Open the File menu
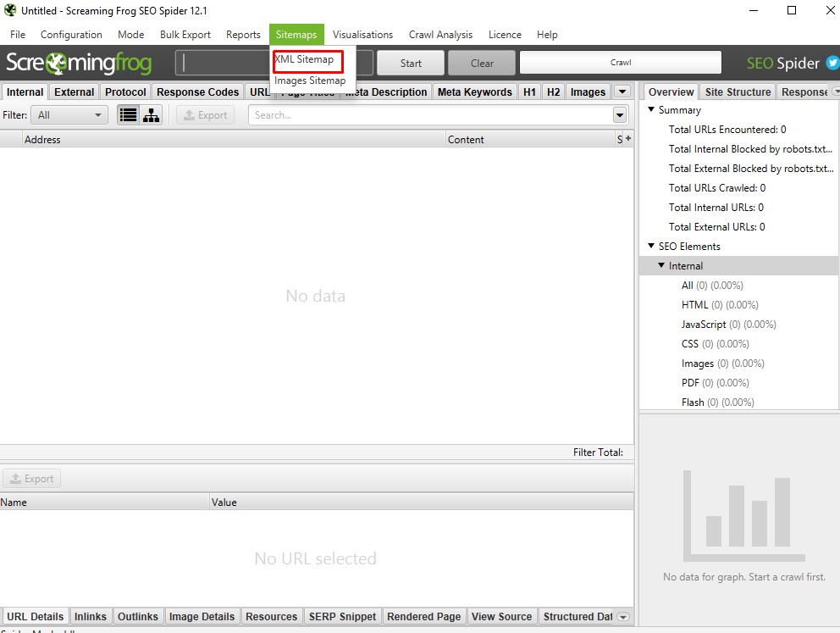This screenshot has height=633, width=840. click(18, 34)
